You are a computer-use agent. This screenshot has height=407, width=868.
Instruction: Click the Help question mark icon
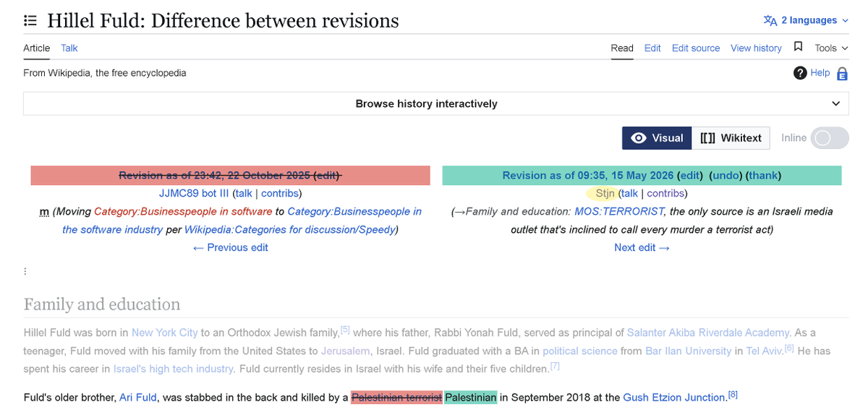click(800, 73)
